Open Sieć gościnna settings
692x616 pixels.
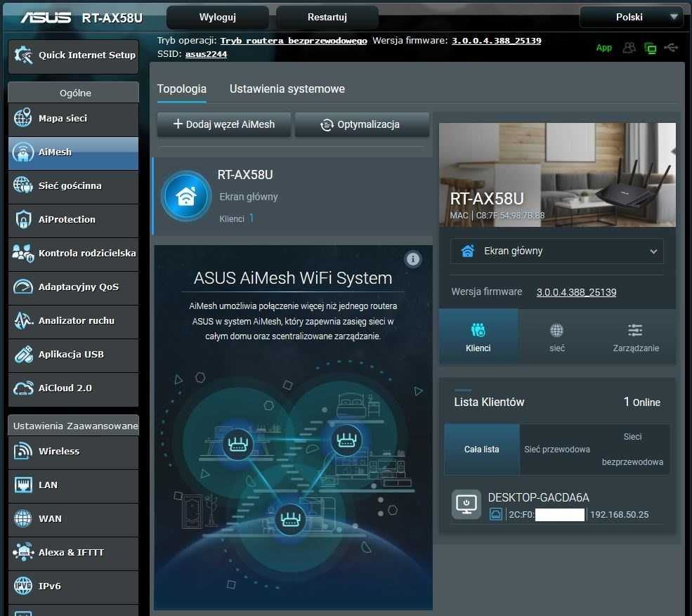73,186
